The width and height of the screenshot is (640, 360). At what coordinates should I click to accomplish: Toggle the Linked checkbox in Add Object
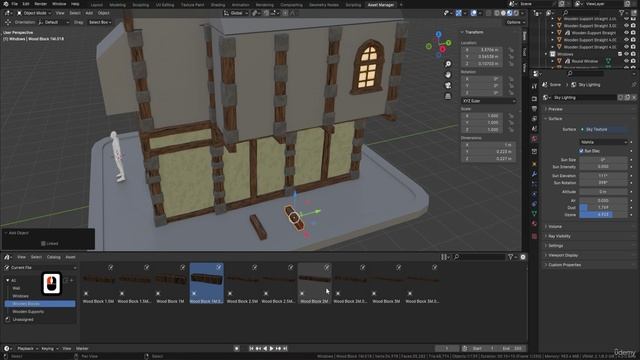coord(43,244)
